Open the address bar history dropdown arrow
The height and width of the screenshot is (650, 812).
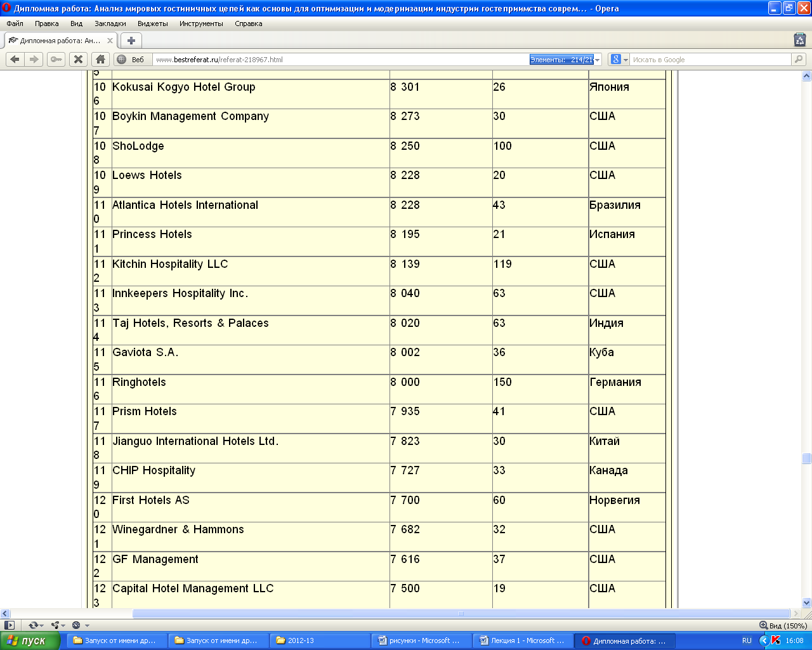[x=598, y=60]
